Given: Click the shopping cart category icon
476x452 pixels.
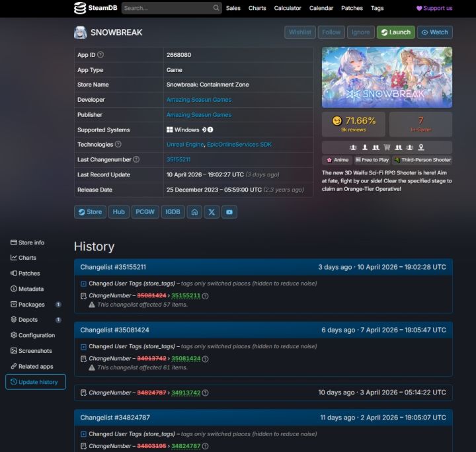Looking at the screenshot, I should click(387, 147).
